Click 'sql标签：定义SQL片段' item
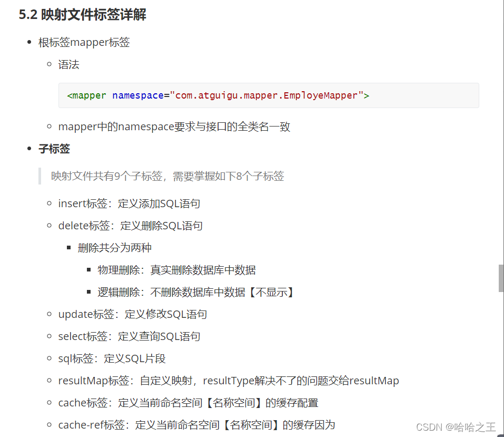 pos(112,358)
